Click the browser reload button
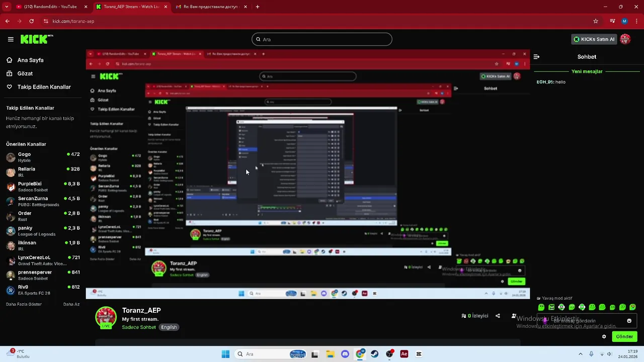Screen dimensions: 644x362 click(31, 21)
